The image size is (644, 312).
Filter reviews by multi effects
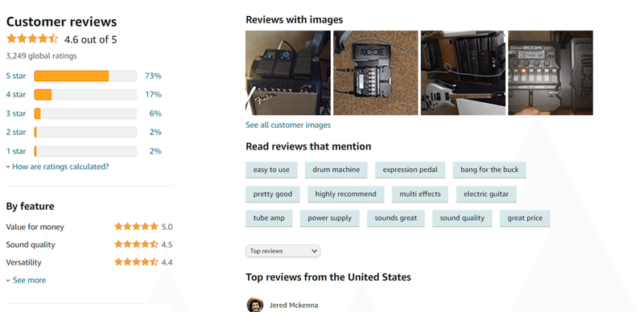click(419, 194)
